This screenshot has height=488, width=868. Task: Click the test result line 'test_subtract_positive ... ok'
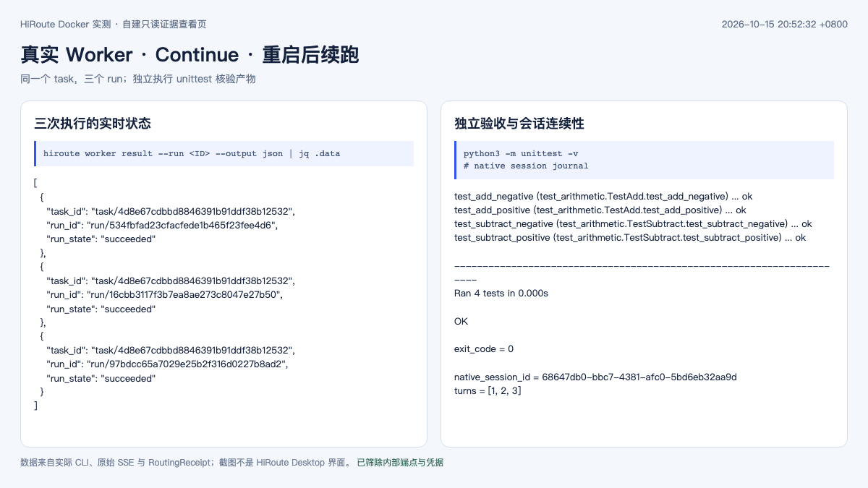pos(630,238)
